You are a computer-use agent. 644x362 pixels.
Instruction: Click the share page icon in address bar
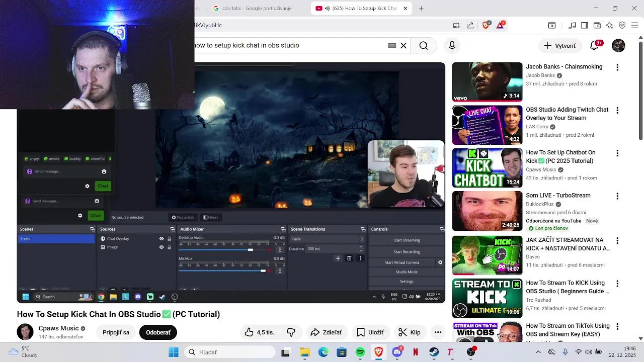(x=470, y=25)
